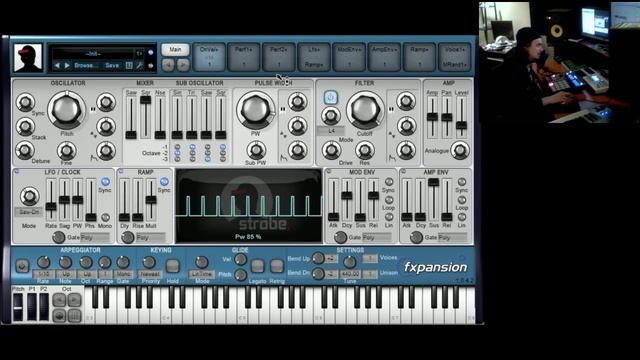Click the Oscillator Sync knob

click(25, 102)
